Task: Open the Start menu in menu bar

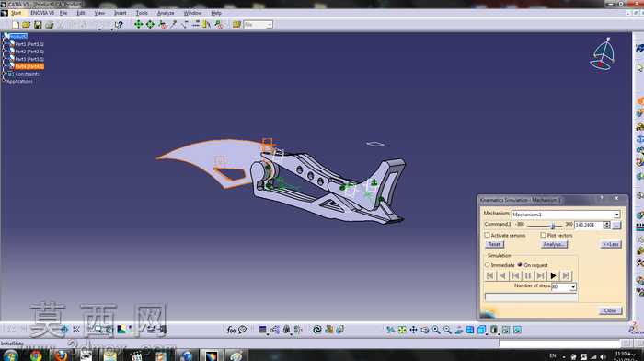Action: [x=16, y=13]
